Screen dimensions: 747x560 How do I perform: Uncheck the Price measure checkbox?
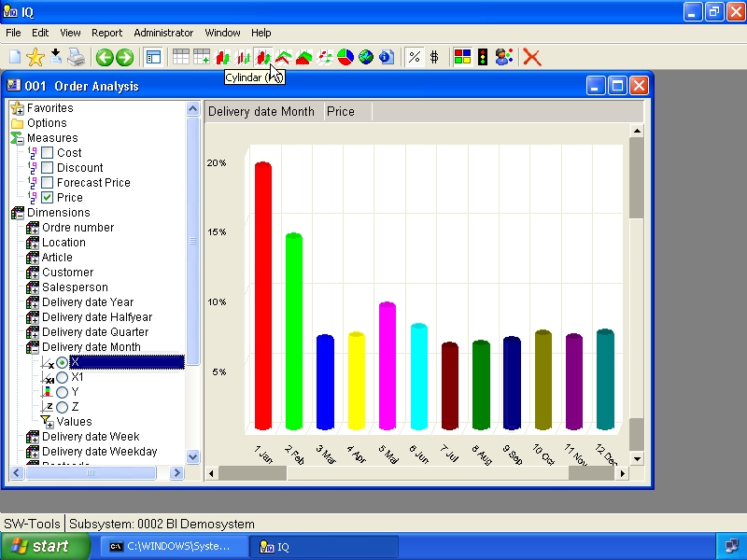[x=48, y=197]
